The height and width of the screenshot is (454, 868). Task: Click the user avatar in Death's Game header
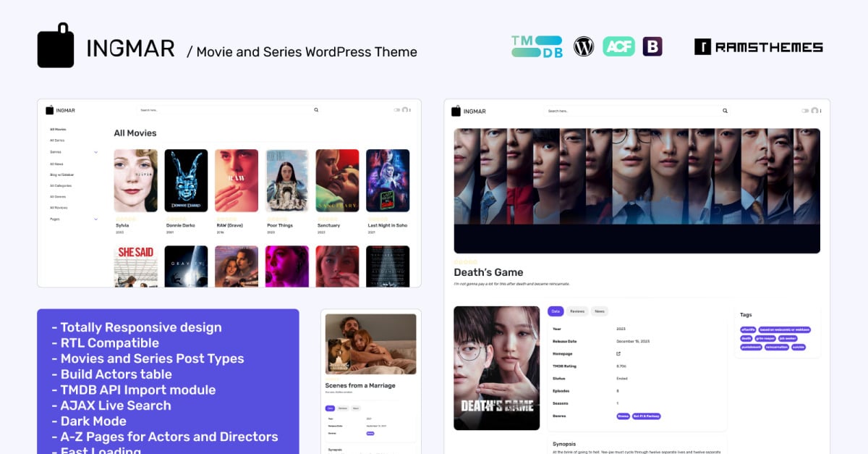tap(814, 111)
